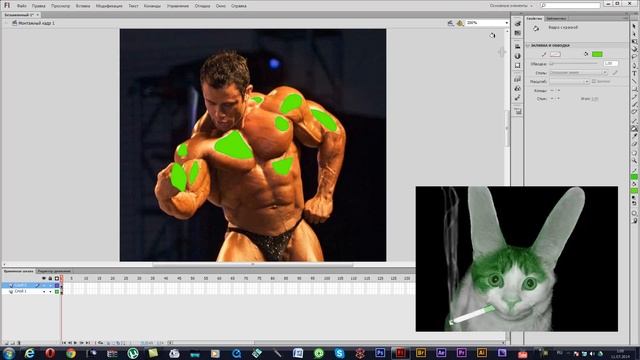This screenshot has height=360, width=640.
Task: Open the Окно menu
Action: tap(220, 6)
